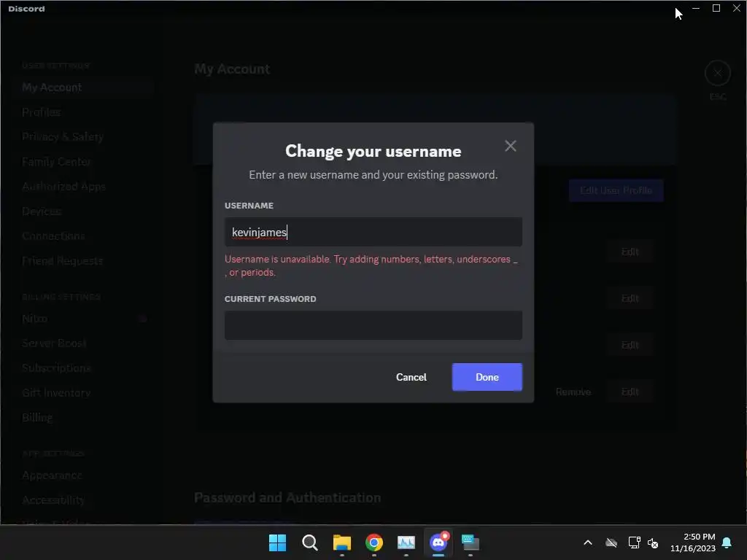Close the Change your username dialog
747x560 pixels.
point(510,146)
